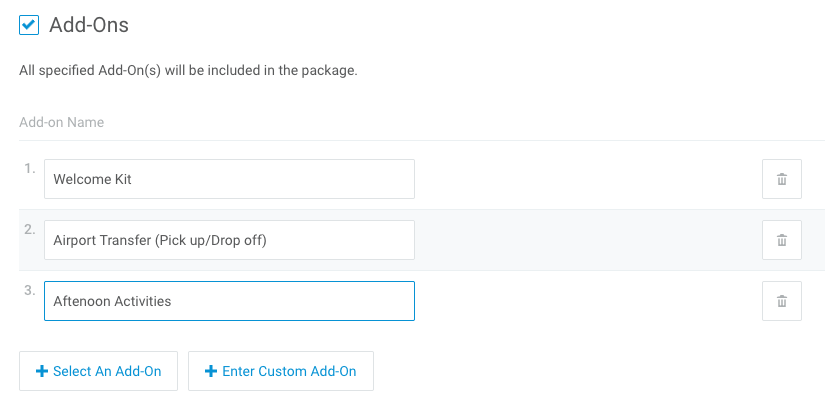Click row number 1 label
825x409 pixels.
pos(29,168)
